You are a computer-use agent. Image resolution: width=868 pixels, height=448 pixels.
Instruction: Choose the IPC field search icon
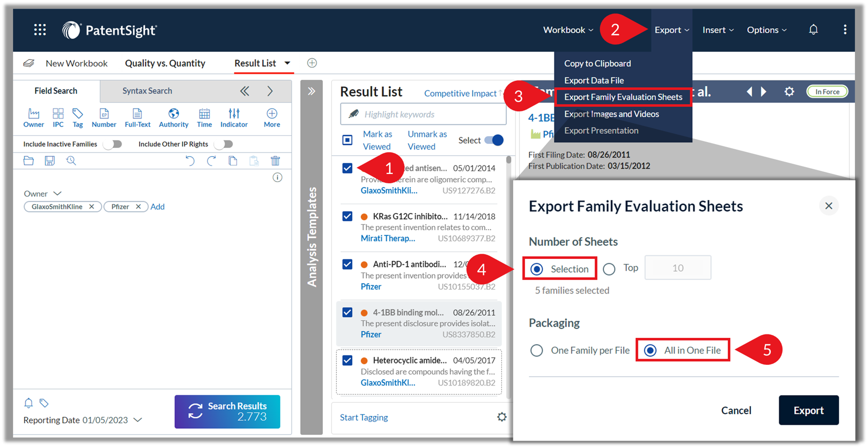pyautogui.click(x=58, y=118)
